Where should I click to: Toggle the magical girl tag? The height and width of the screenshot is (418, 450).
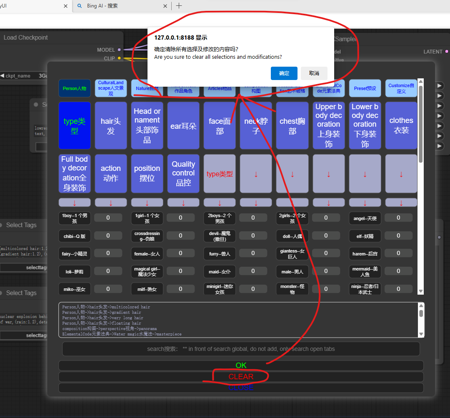[x=147, y=272]
